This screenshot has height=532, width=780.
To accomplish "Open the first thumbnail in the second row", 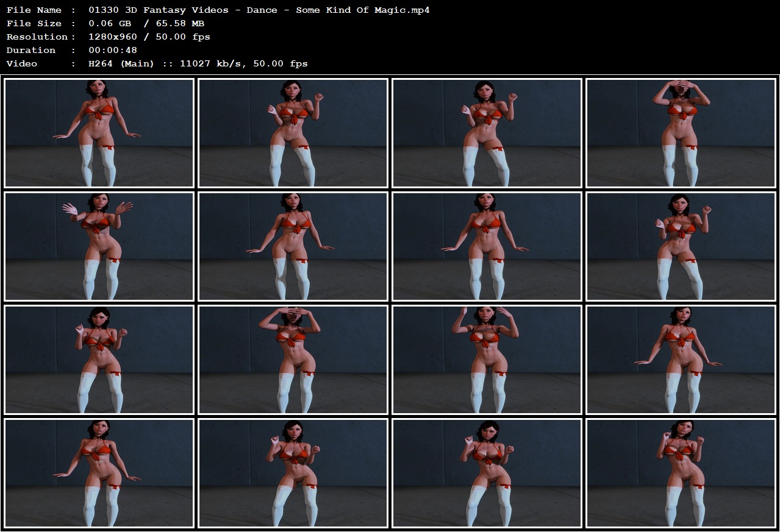I will pos(99,246).
